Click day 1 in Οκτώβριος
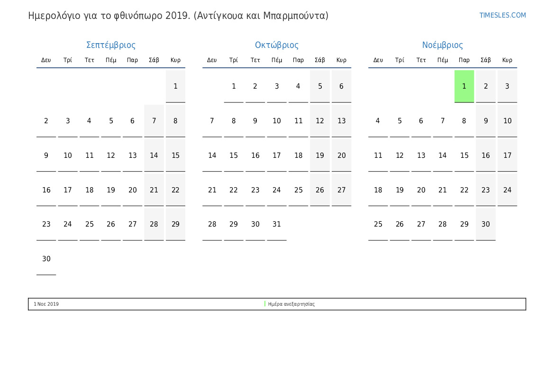The width and height of the screenshot is (554, 392). [x=234, y=86]
